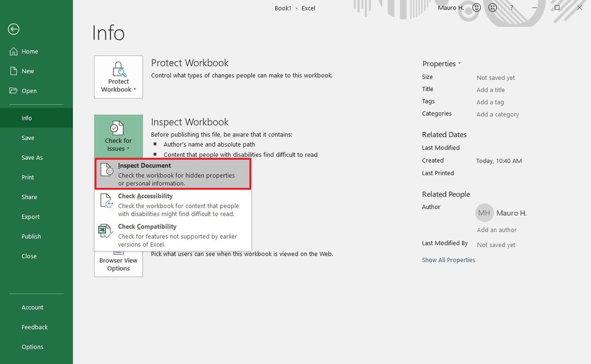591x364 pixels.
Task: Expand the Check for Issues dropdown arrow
Action: pyautogui.click(x=129, y=148)
